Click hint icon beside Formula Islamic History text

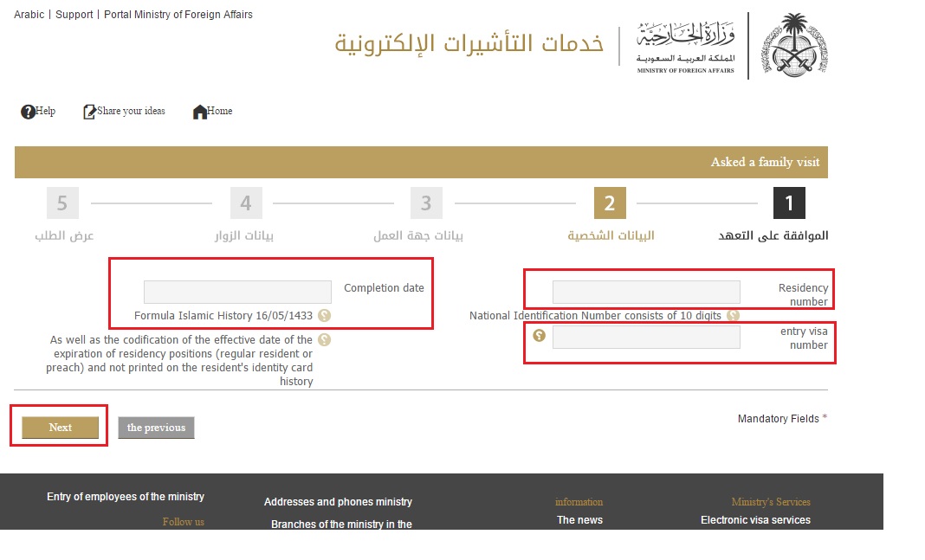click(324, 316)
